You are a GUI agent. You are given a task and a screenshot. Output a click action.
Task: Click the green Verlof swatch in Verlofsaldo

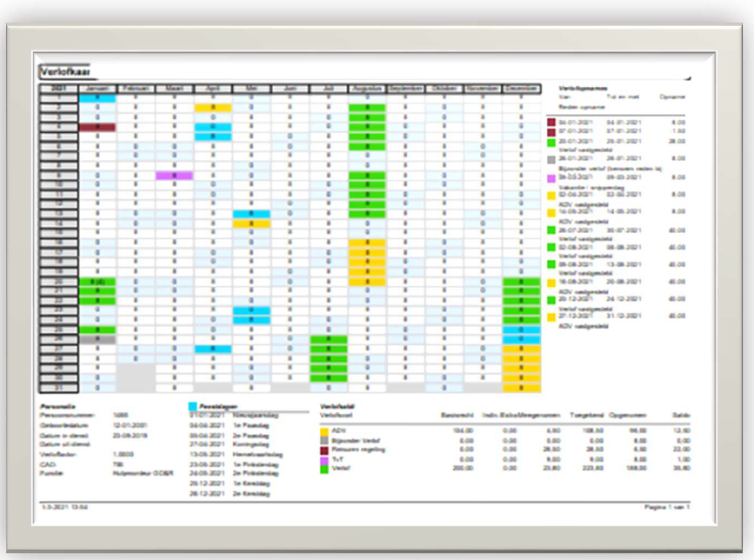pos(324,470)
